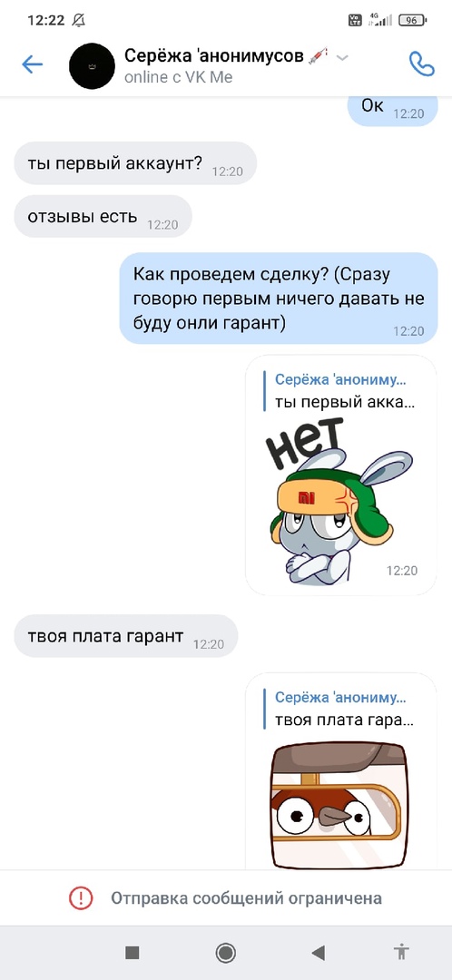Select the "твоя плата гарант" incoming message

click(125, 636)
